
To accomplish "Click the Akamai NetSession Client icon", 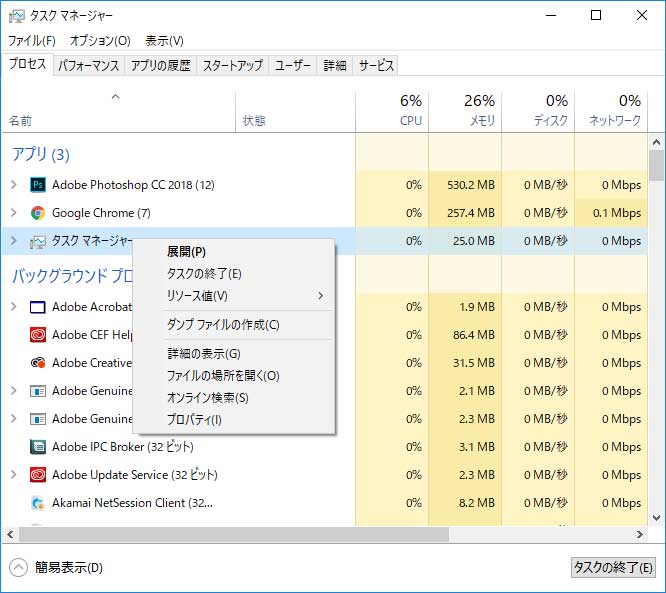I will pos(38,503).
